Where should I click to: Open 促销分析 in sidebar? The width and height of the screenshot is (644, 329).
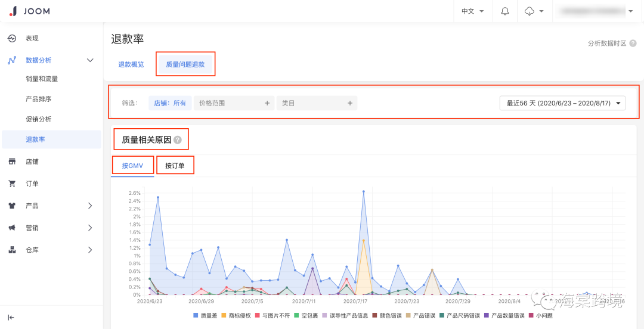(39, 119)
